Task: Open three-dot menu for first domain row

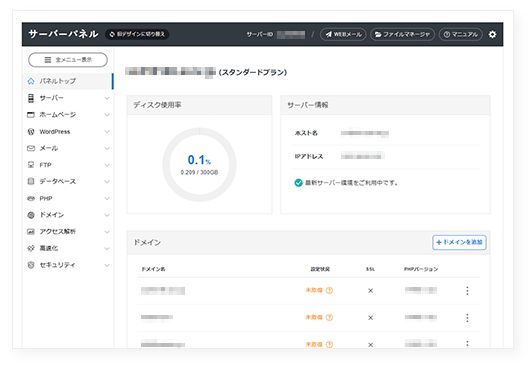Action: pos(467,291)
